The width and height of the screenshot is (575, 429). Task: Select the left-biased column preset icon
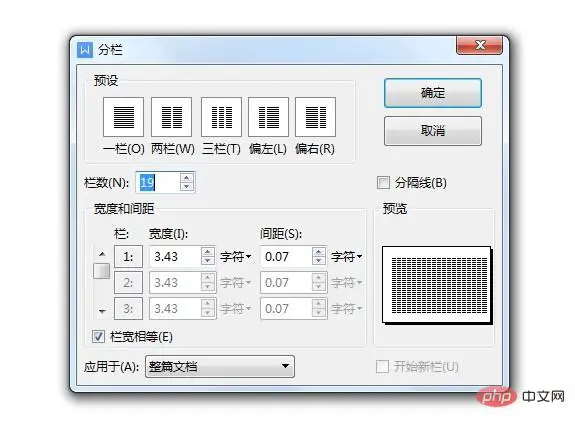point(268,117)
